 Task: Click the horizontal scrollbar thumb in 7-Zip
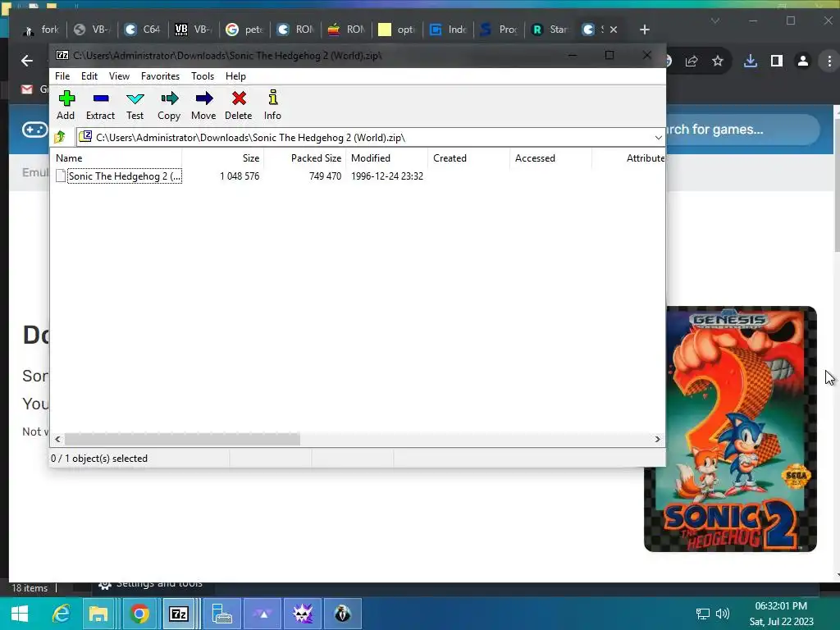[182, 440]
